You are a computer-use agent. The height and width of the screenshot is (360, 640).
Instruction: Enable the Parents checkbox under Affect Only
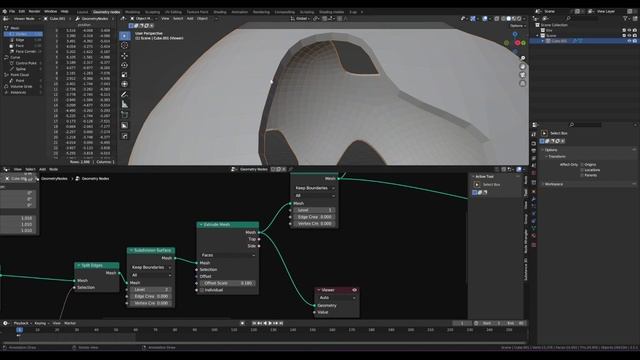(x=582, y=175)
